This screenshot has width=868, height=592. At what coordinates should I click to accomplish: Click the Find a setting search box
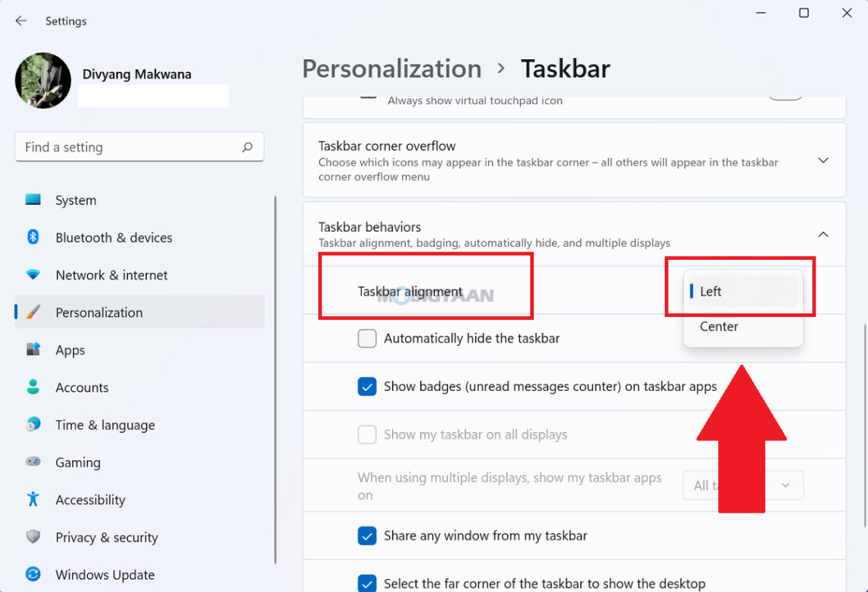[139, 146]
